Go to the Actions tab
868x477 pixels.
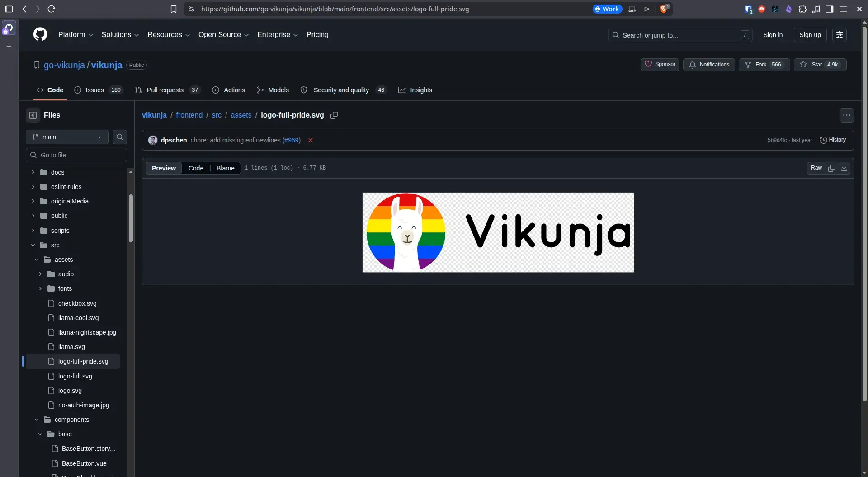(x=228, y=90)
